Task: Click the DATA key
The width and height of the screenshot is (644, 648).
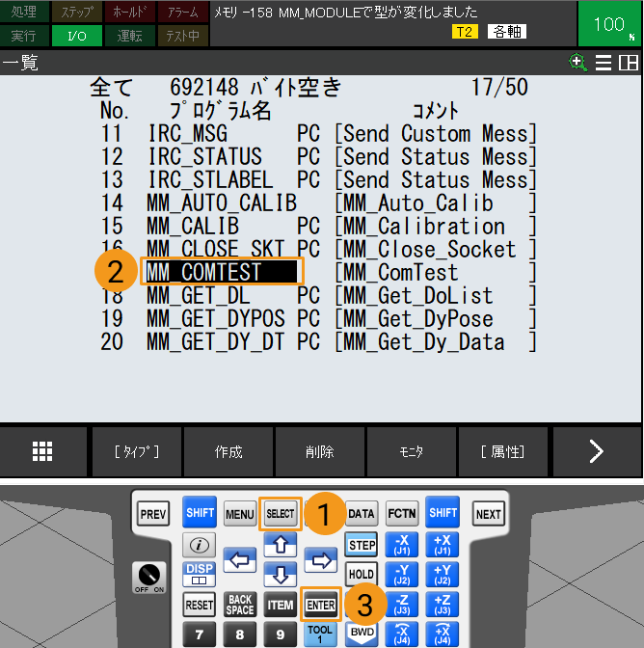Action: (361, 514)
